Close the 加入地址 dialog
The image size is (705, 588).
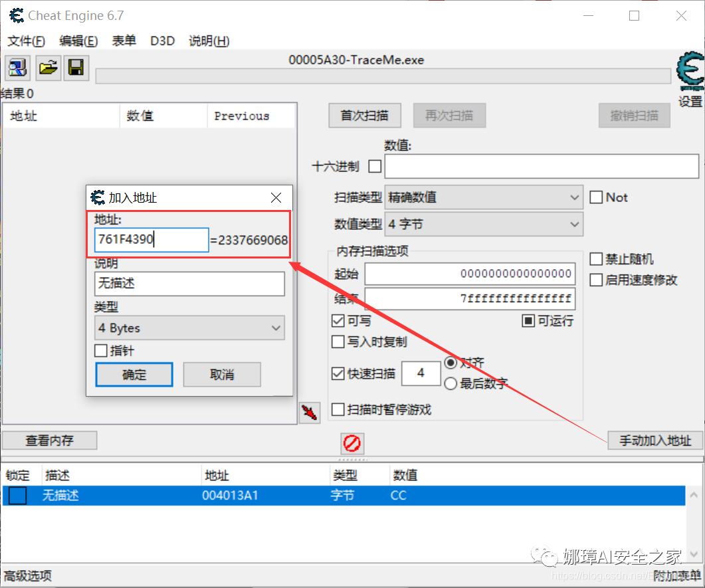tap(276, 198)
